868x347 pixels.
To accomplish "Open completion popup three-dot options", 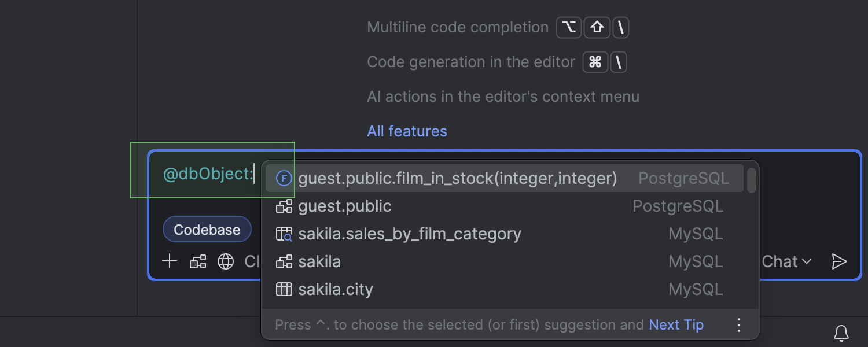I will (x=738, y=325).
